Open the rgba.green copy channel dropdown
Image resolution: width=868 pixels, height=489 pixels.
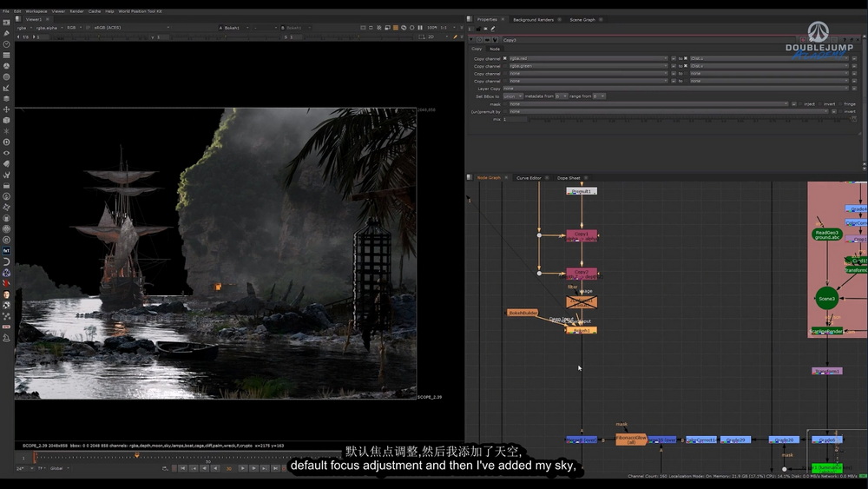point(588,66)
